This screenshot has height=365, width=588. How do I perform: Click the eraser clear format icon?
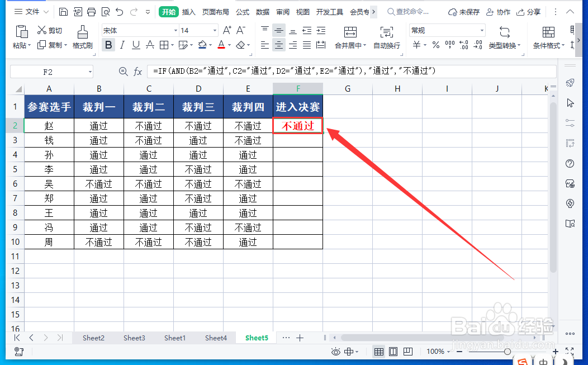[x=240, y=45]
